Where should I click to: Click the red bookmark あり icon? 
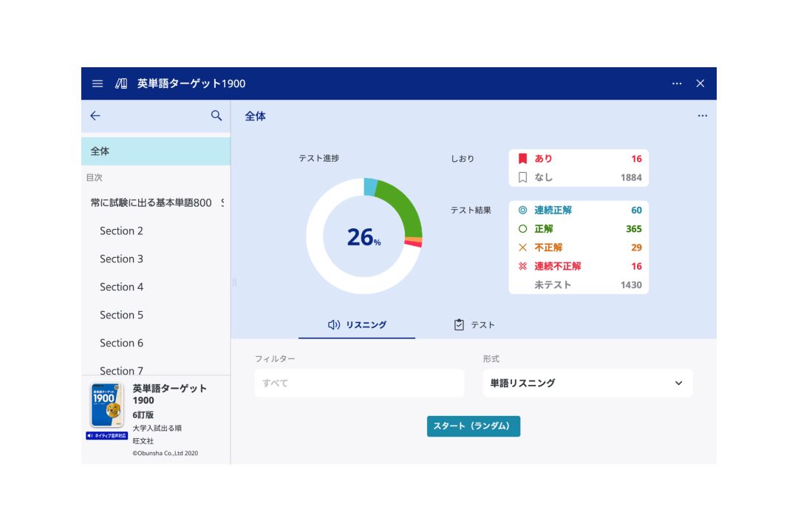522,159
